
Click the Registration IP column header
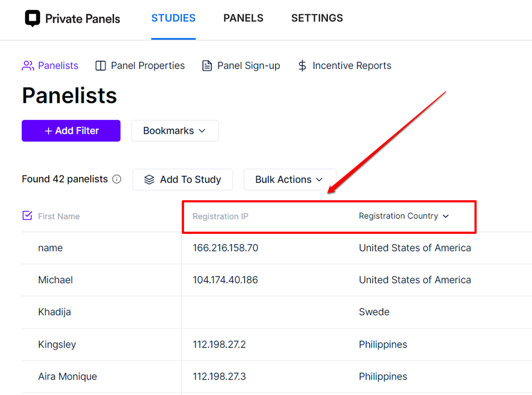(220, 216)
